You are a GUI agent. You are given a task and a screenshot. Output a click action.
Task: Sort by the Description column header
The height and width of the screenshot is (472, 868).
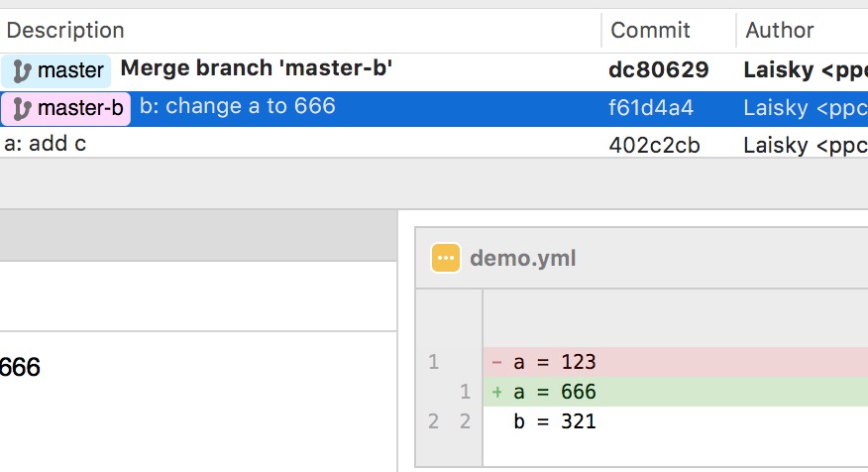pos(65,30)
